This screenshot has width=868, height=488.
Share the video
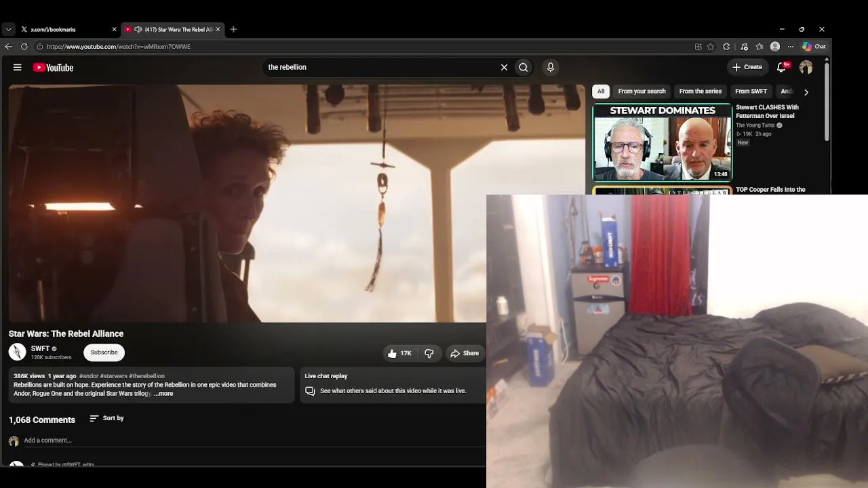(x=465, y=353)
